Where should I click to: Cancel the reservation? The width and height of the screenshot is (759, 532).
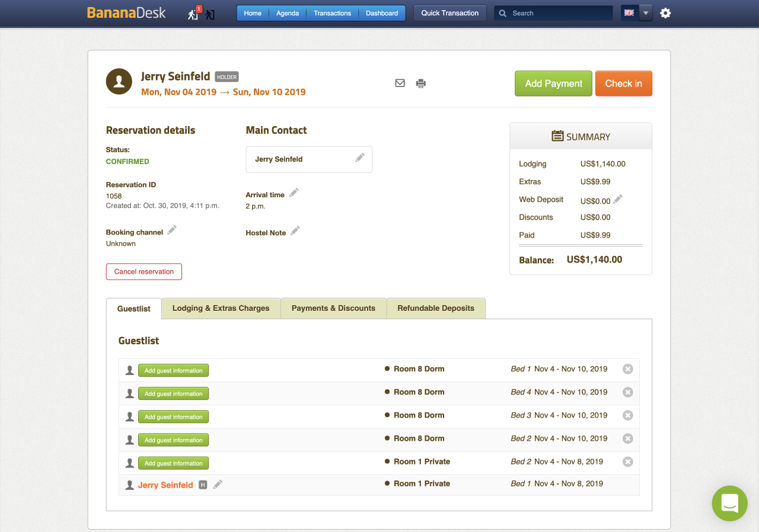point(143,271)
